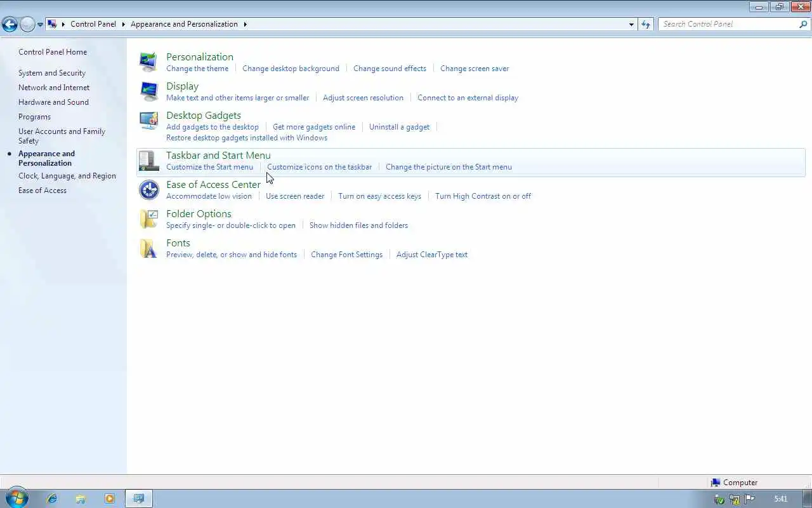Click Make text and other items larger
Viewport: 812px width, 508px height.
coord(238,98)
